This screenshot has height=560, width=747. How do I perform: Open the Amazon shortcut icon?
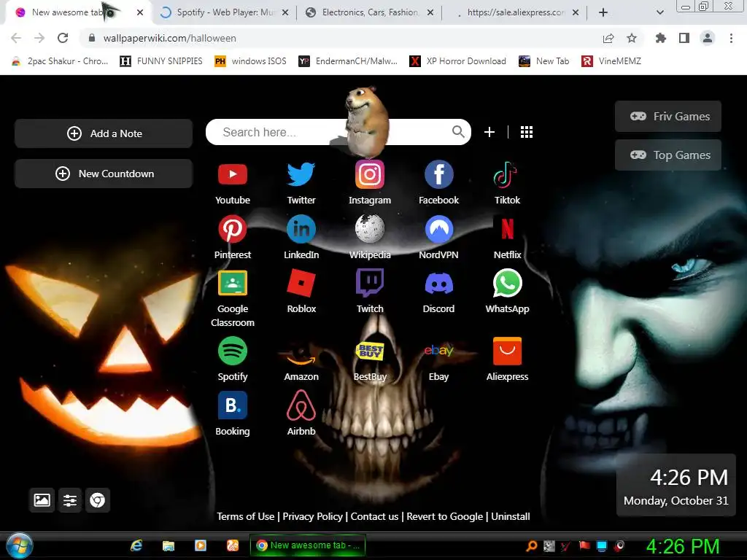tap(301, 355)
